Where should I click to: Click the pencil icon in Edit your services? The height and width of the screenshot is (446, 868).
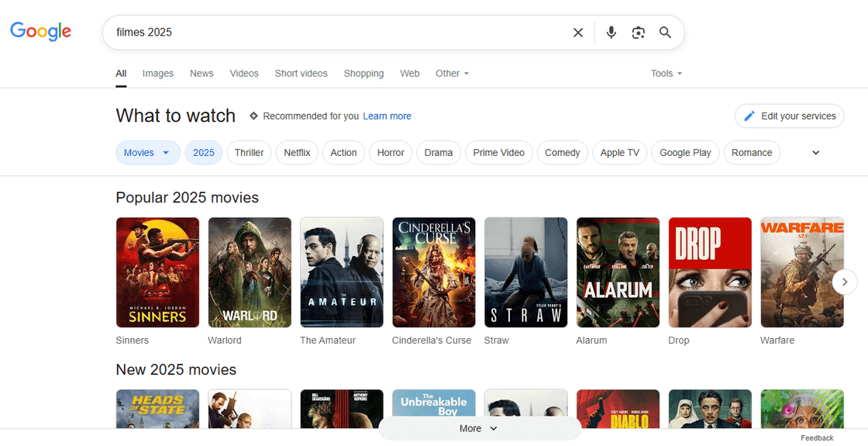(x=749, y=116)
